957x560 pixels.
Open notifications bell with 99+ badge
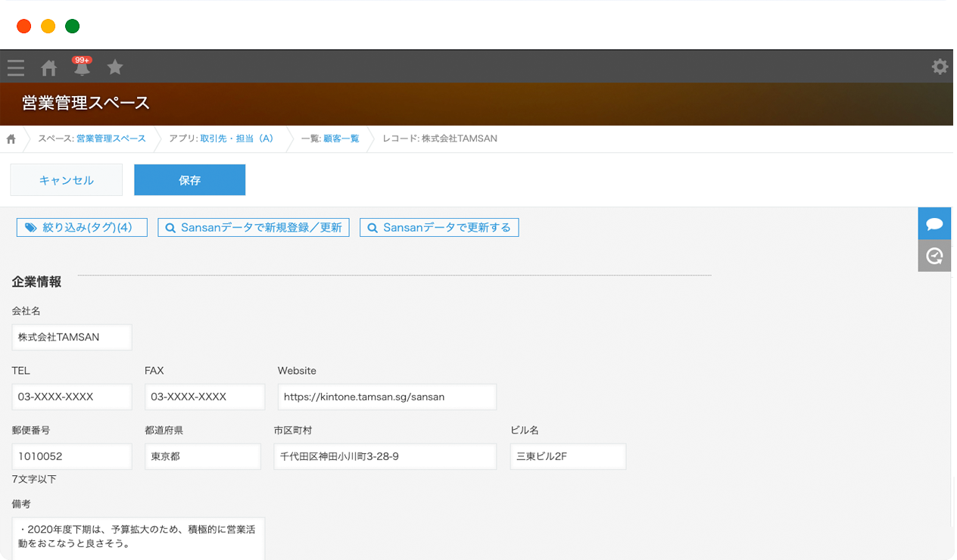82,67
